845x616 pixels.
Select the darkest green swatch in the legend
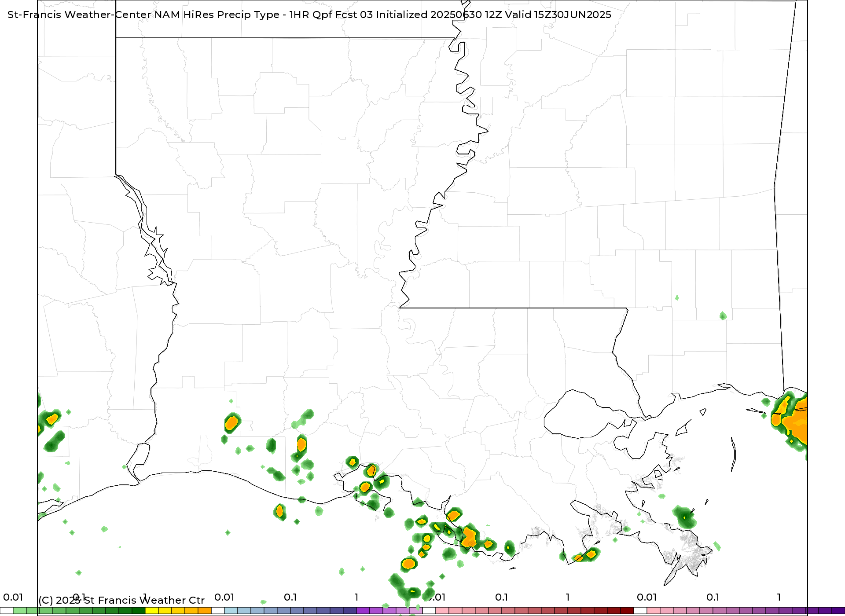tap(139, 611)
